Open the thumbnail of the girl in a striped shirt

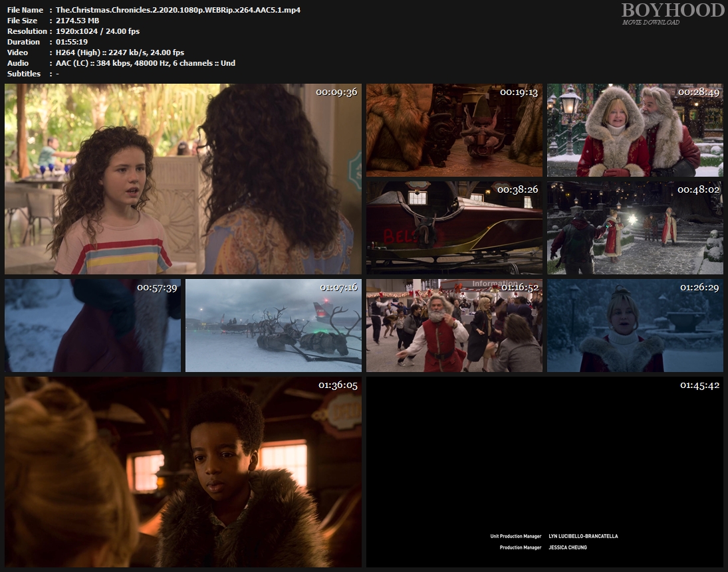point(183,179)
